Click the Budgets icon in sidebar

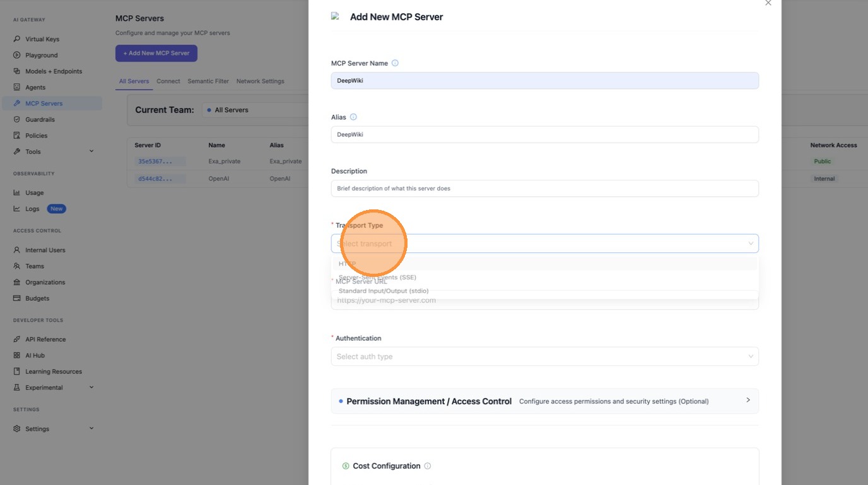(17, 298)
